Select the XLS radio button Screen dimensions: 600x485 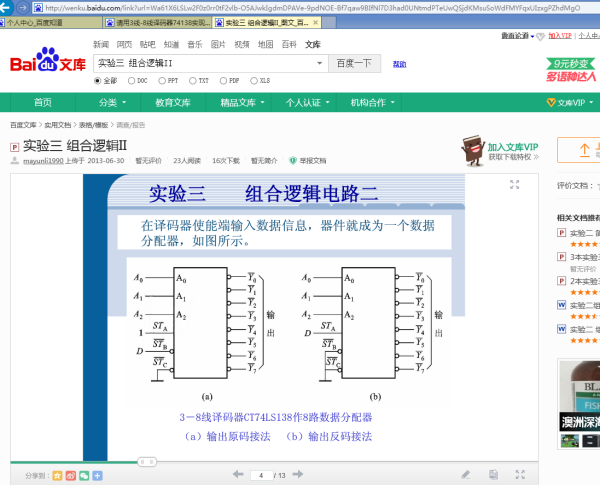(x=254, y=81)
